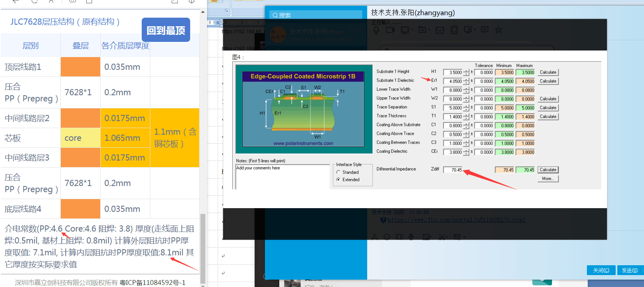This screenshot has height=287, width=644.
Task: Select the Standard interface style radio
Action: tap(338, 172)
